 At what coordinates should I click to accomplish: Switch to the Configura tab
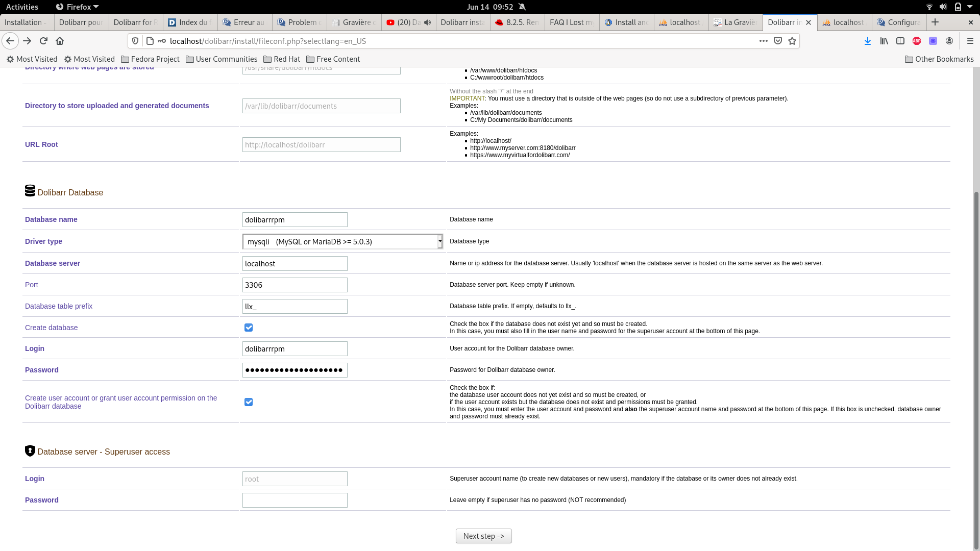[x=899, y=22]
